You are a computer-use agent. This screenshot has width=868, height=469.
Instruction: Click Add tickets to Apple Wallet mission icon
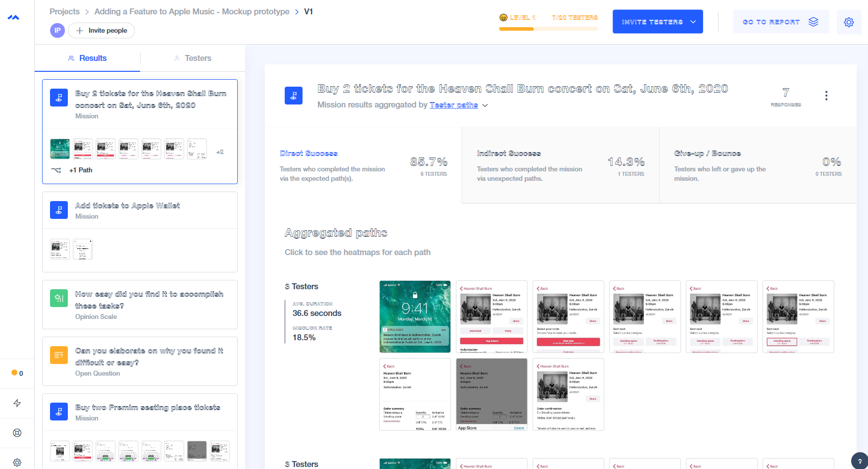click(59, 210)
